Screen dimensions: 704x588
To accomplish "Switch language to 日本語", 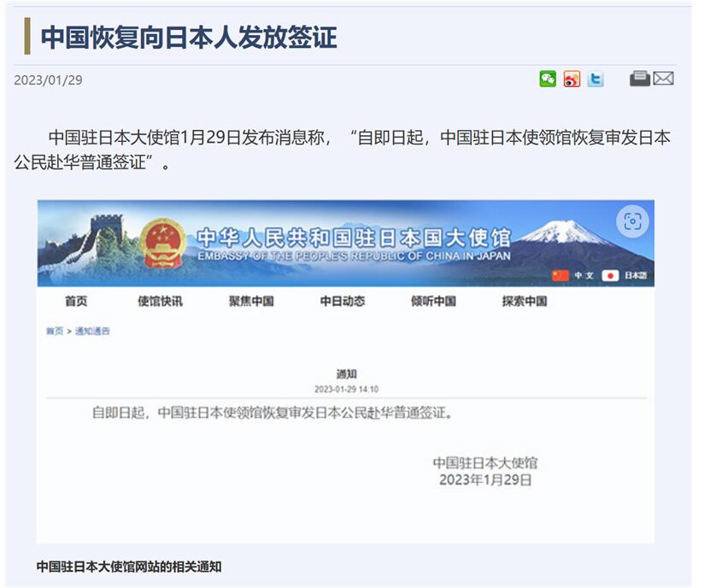I will pyautogui.click(x=636, y=275).
